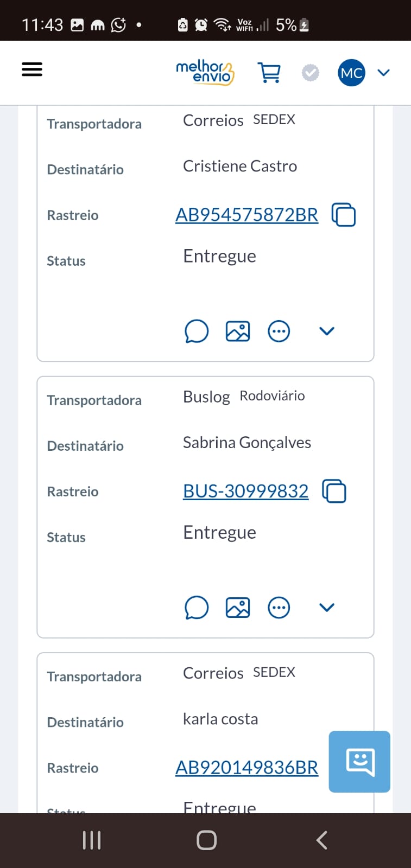Open chat for Cristiene Castro shipment
Image resolution: width=411 pixels, height=868 pixels.
click(197, 331)
